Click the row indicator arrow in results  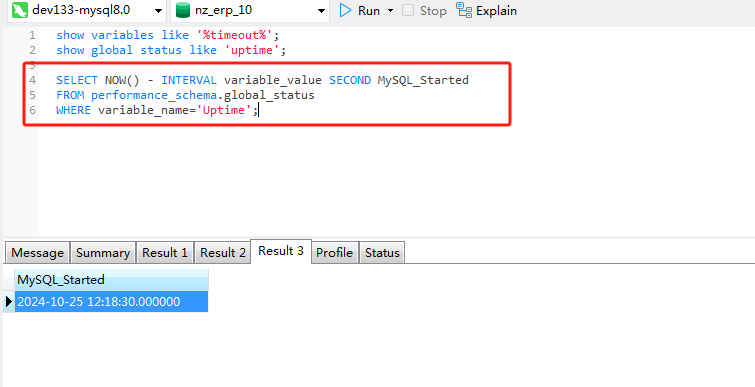point(9,302)
